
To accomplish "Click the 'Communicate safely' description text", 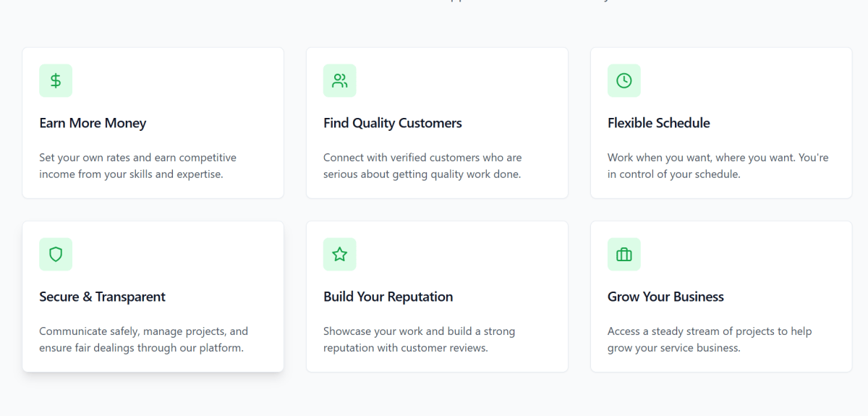I will pyautogui.click(x=143, y=339).
